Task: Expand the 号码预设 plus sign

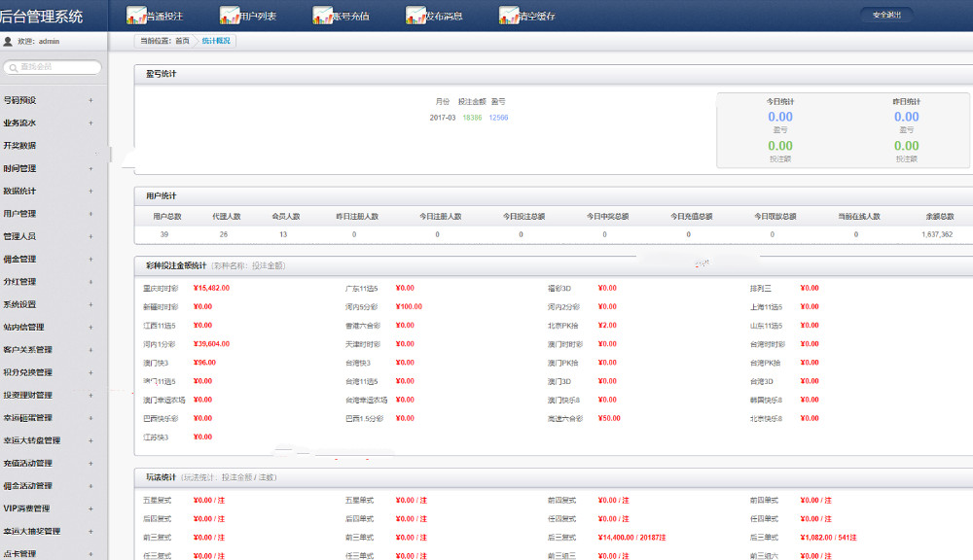Action: point(90,100)
